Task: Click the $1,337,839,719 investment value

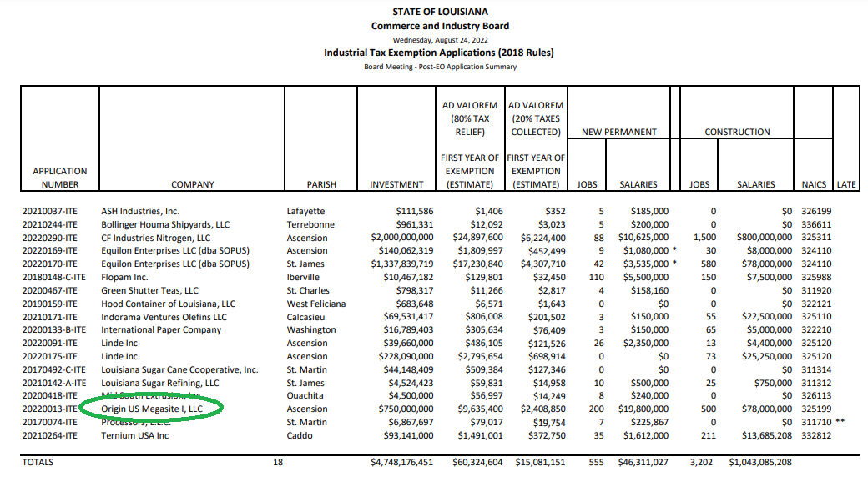Action: tap(402, 264)
